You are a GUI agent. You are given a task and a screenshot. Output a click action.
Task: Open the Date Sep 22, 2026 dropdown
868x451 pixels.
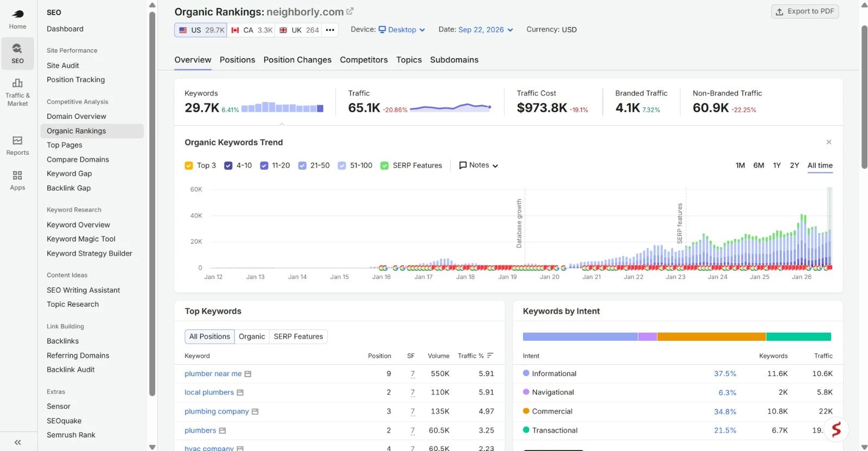(486, 30)
